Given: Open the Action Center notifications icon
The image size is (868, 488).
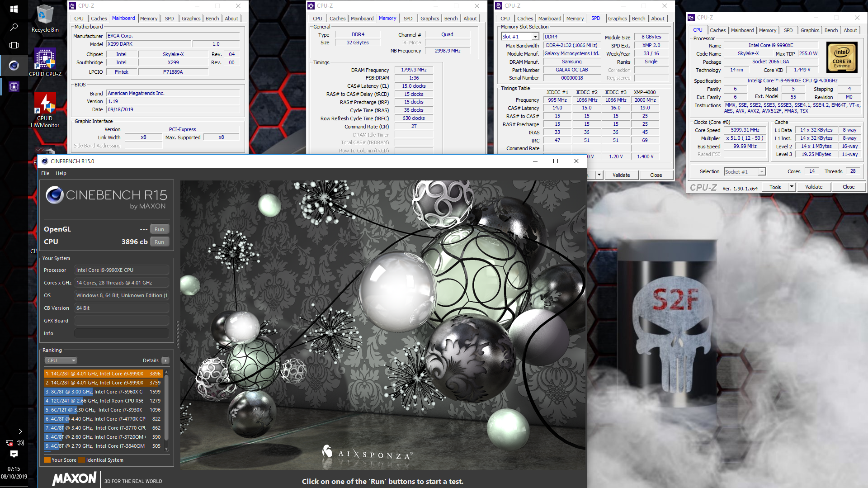Looking at the screenshot, I should tap(14, 454).
